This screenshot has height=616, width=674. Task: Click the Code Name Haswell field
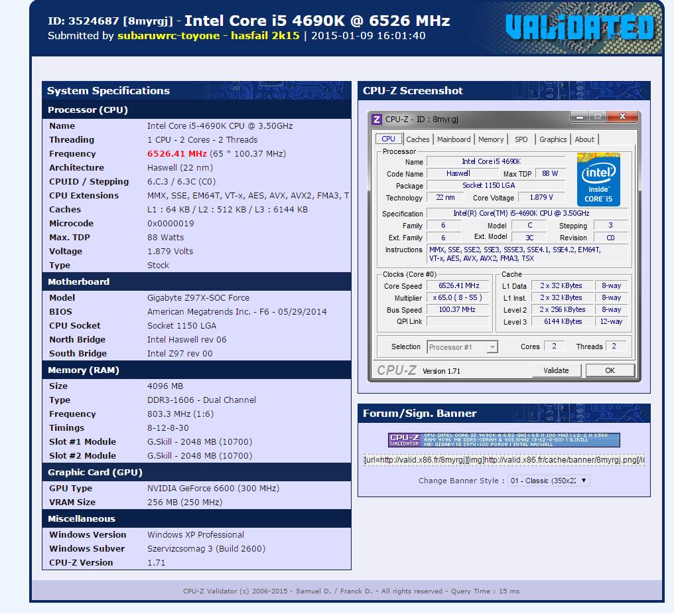click(462, 173)
